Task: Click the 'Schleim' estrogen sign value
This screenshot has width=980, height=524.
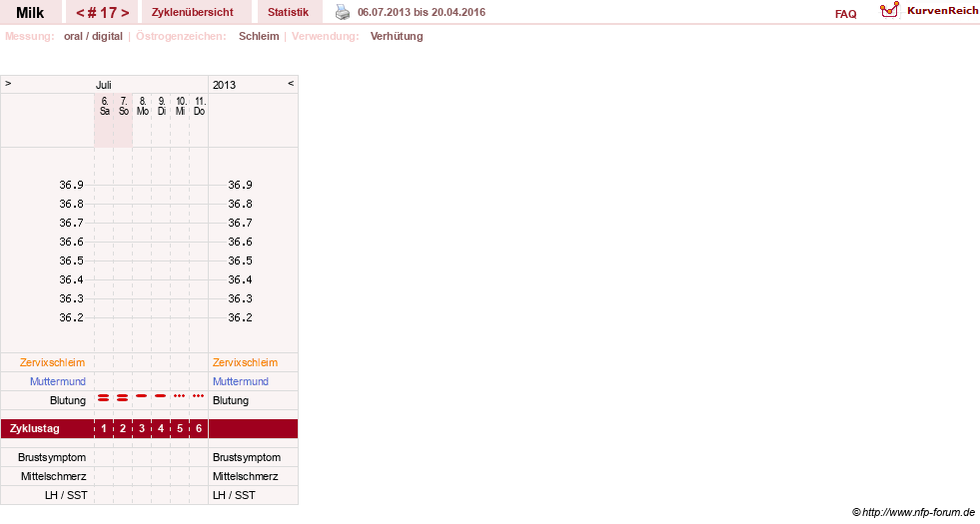Action: [259, 36]
